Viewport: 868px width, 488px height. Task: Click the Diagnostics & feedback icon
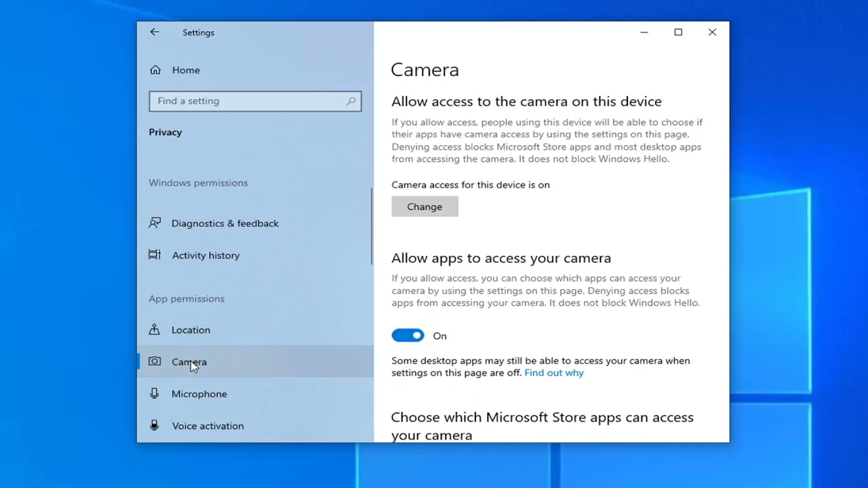point(155,223)
